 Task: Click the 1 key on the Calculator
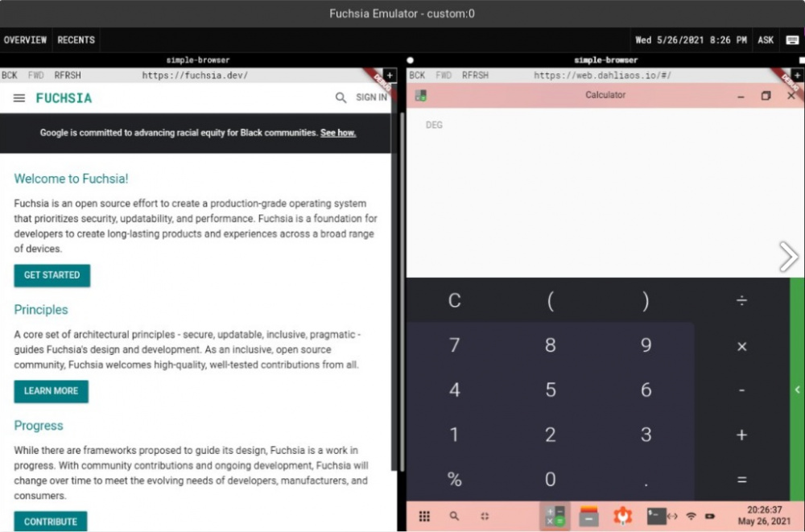[x=454, y=435]
